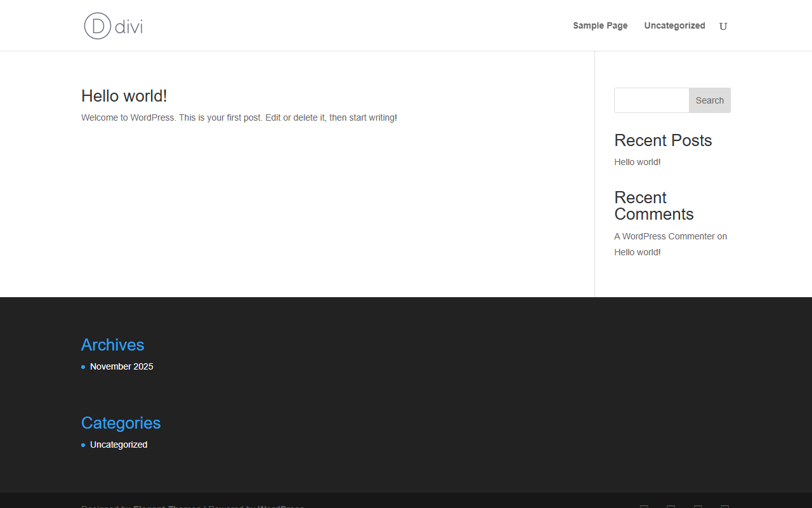Click the Recent Comments heading

pyautogui.click(x=654, y=206)
